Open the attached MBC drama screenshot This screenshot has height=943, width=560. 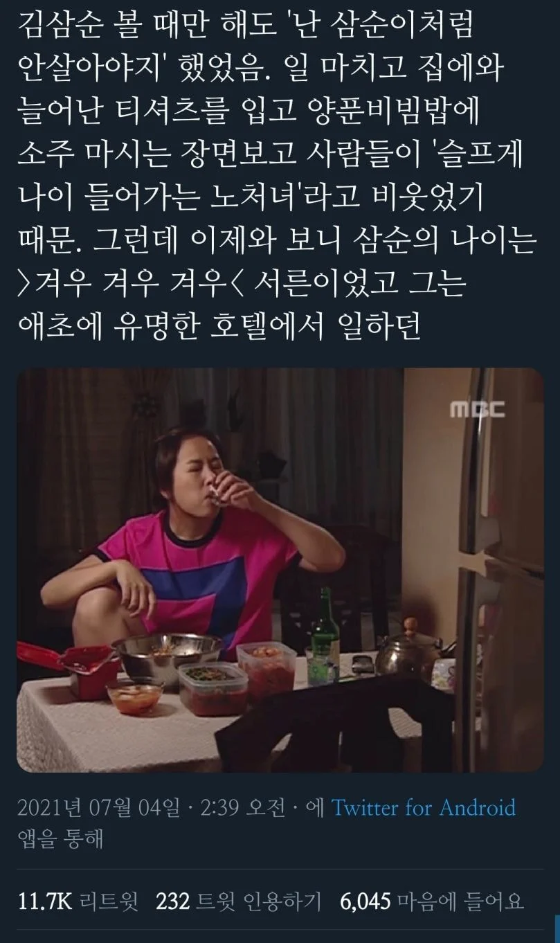[x=280, y=570]
